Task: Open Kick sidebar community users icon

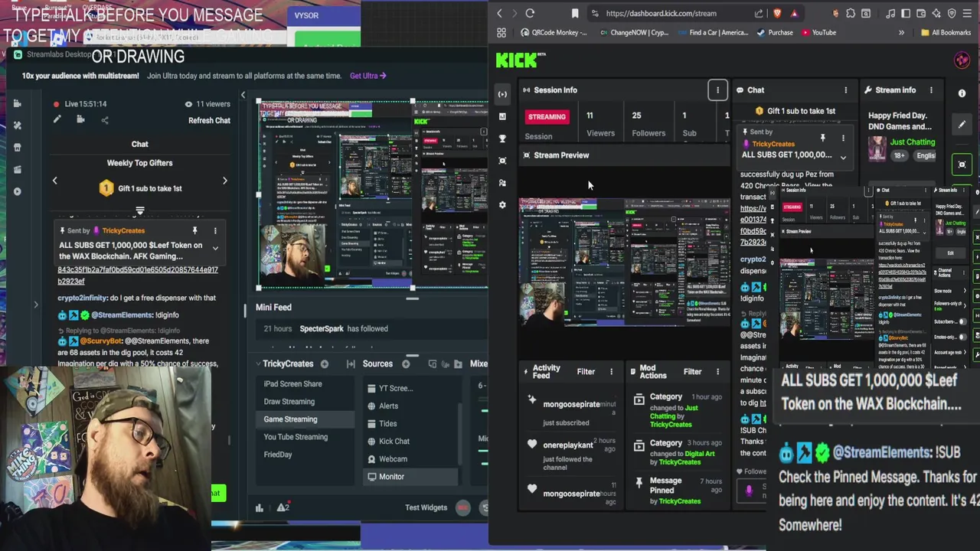Action: pyautogui.click(x=502, y=183)
